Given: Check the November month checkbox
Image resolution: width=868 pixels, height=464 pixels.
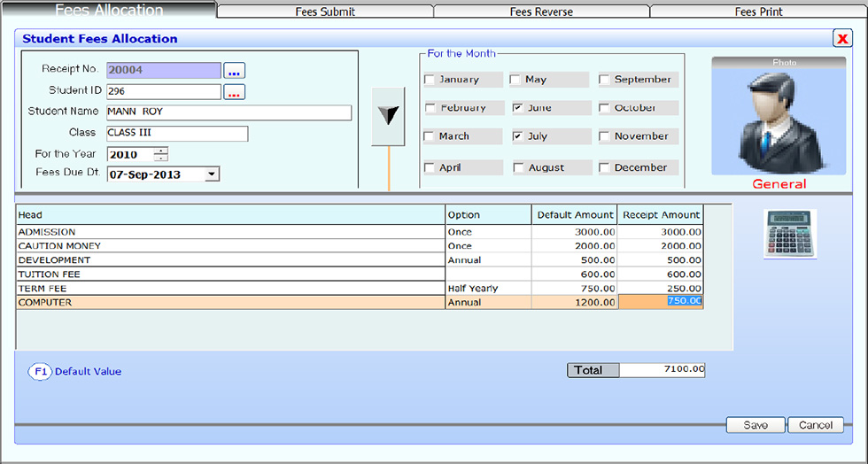Looking at the screenshot, I should 604,136.
